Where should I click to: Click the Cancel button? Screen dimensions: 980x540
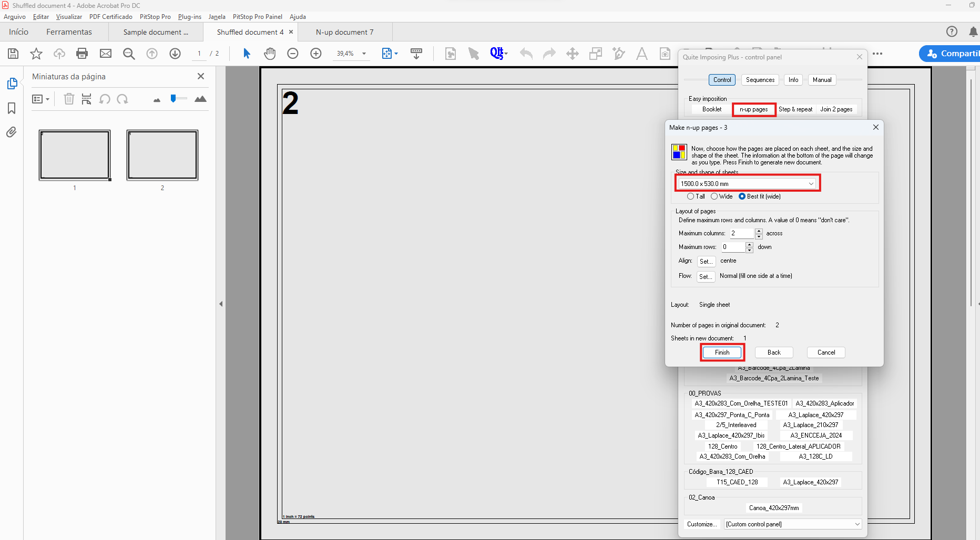[x=826, y=352]
